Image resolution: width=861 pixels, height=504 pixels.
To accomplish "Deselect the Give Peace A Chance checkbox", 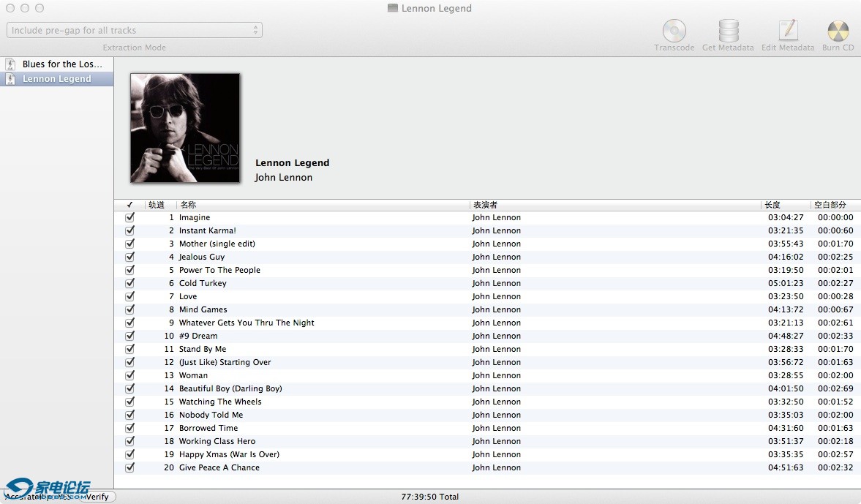I will pyautogui.click(x=130, y=467).
